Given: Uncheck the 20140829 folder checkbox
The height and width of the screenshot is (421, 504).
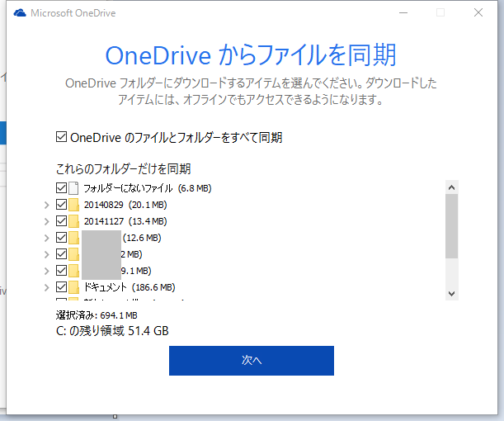Looking at the screenshot, I should coord(61,204).
